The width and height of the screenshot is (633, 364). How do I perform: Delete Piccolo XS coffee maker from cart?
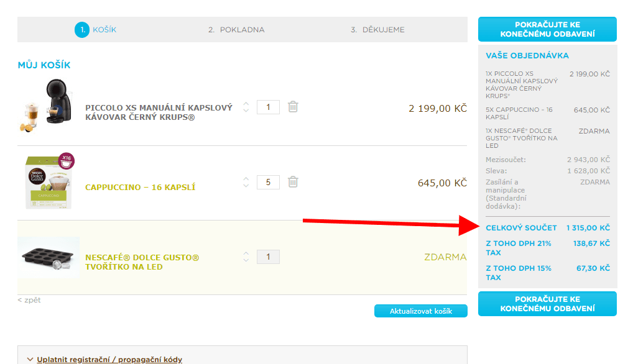pos(293,107)
